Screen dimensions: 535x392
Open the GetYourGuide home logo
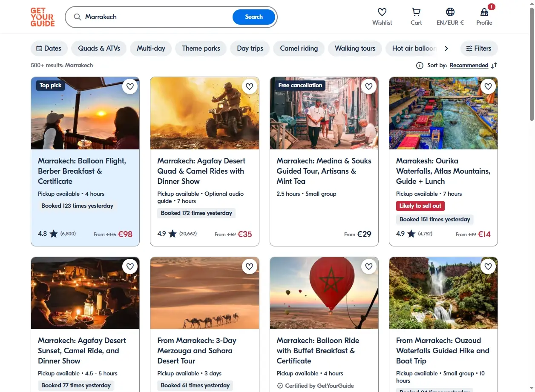[x=43, y=17]
